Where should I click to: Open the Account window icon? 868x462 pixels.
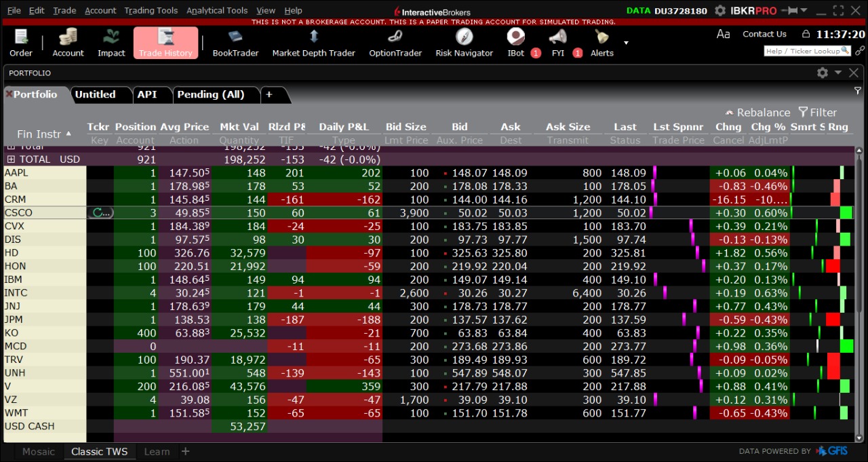tap(68, 43)
